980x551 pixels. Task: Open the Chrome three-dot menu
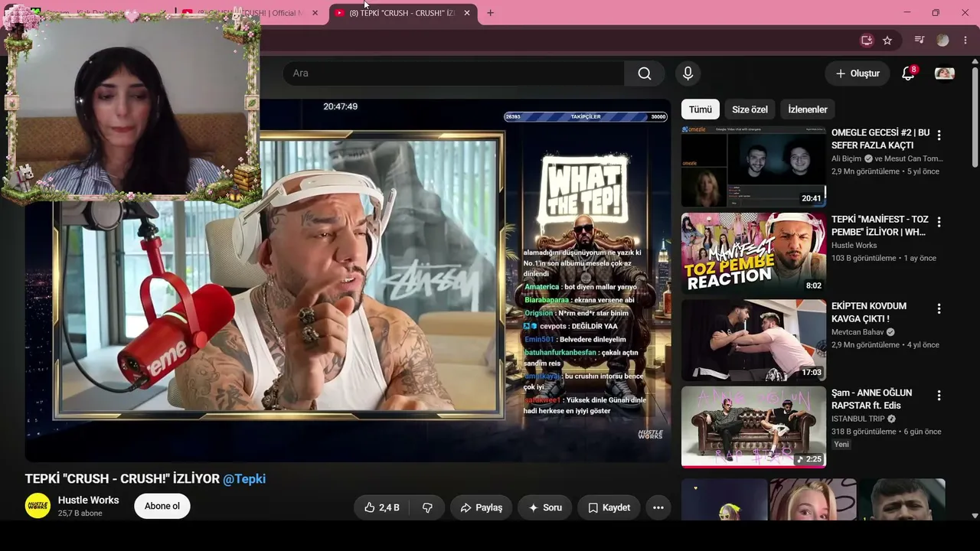coord(965,41)
